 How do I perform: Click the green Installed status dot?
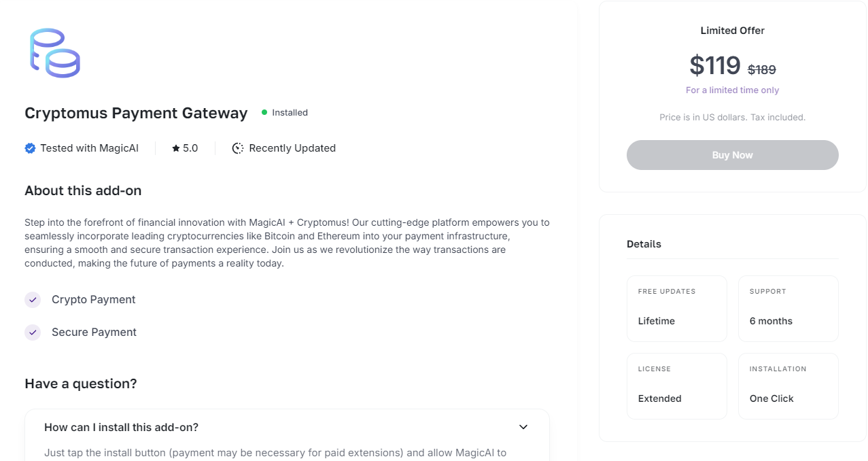pos(264,113)
